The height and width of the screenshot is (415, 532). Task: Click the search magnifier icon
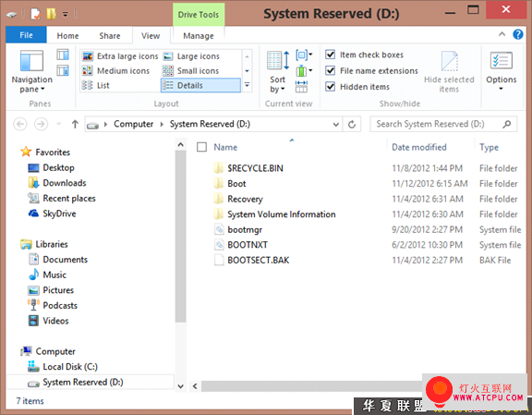(x=507, y=124)
